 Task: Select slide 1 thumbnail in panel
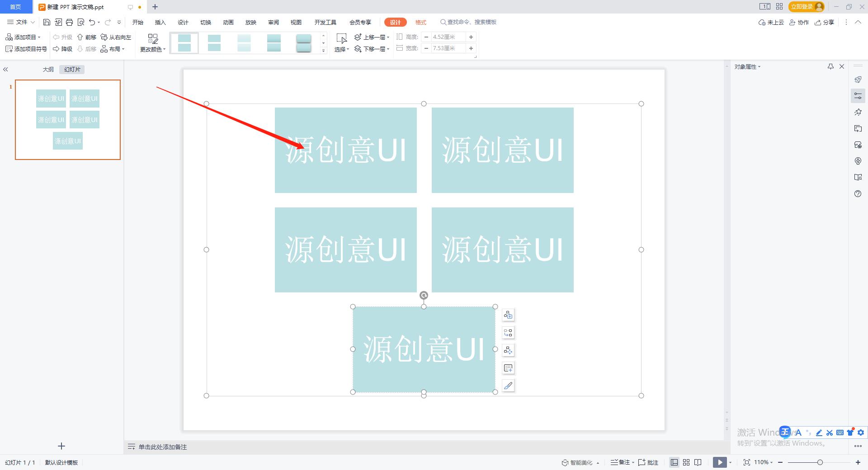(x=68, y=120)
